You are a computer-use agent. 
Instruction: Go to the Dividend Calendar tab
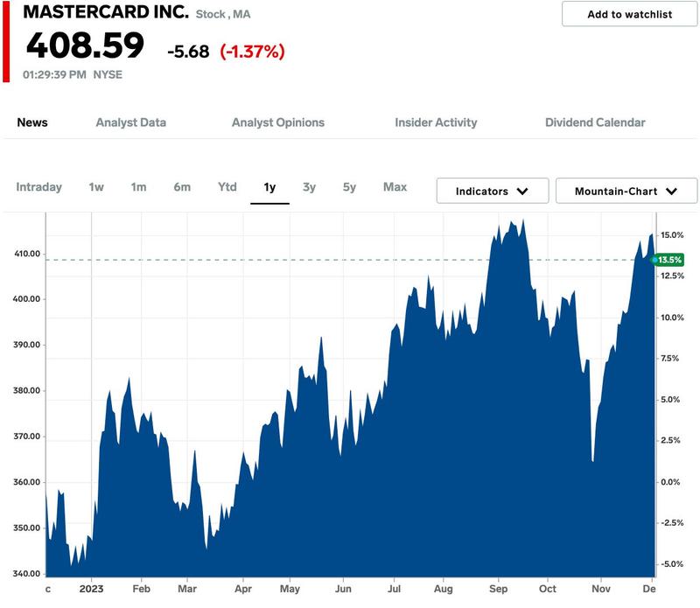click(x=595, y=122)
